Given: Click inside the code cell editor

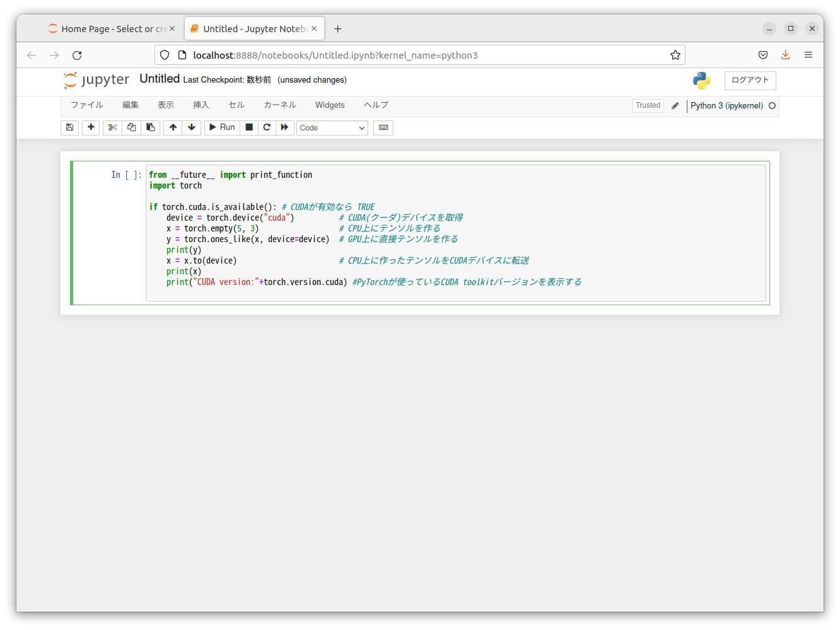Looking at the screenshot, I should click(x=456, y=233).
